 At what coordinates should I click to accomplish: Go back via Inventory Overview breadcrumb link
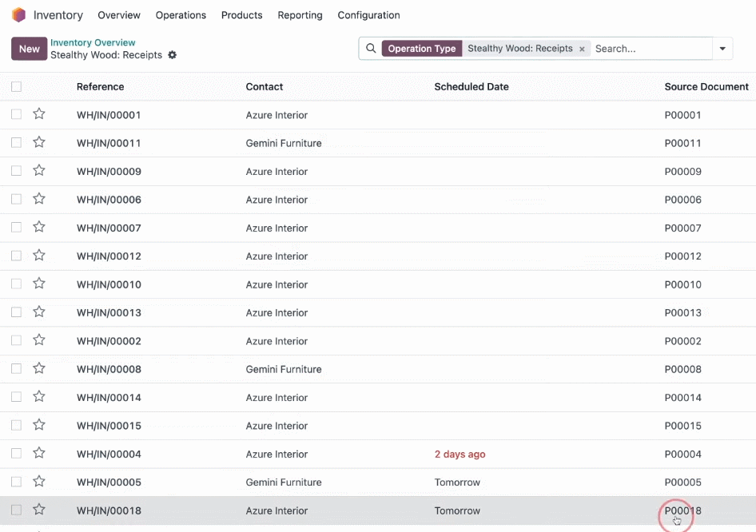click(x=93, y=42)
